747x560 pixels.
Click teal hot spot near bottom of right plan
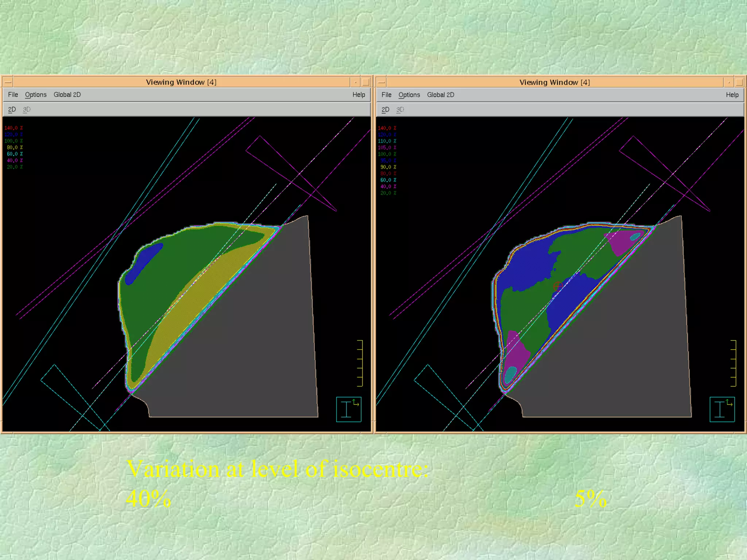coord(510,375)
